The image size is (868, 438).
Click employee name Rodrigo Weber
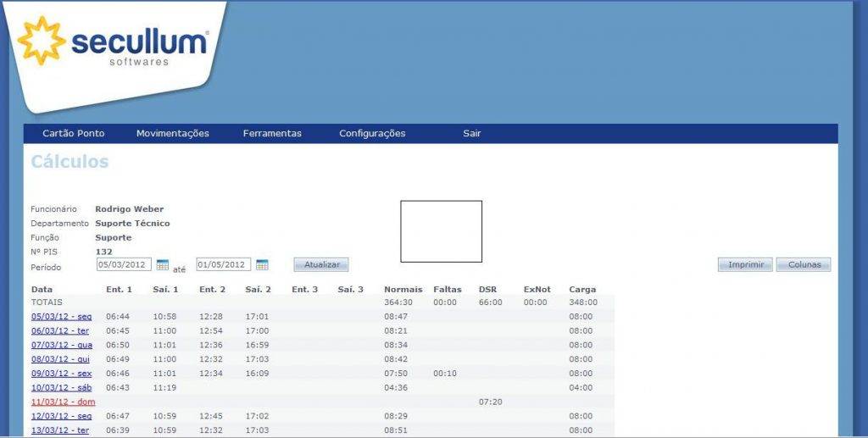pyautogui.click(x=130, y=209)
